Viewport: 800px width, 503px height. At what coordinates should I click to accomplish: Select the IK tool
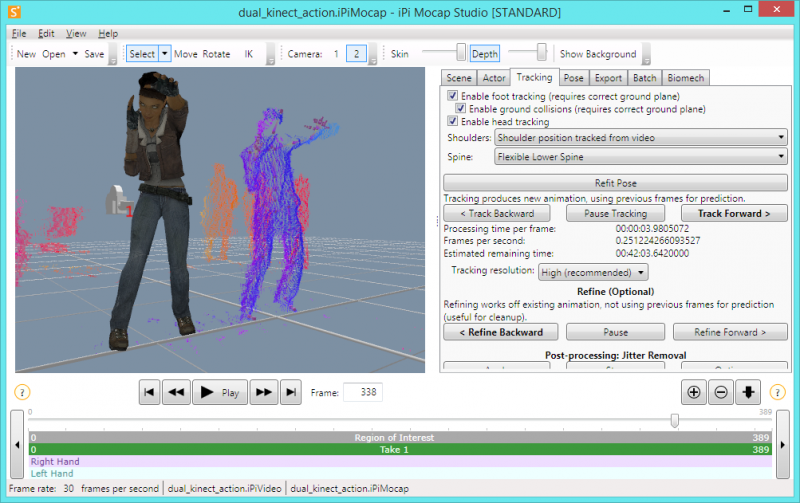(248, 54)
